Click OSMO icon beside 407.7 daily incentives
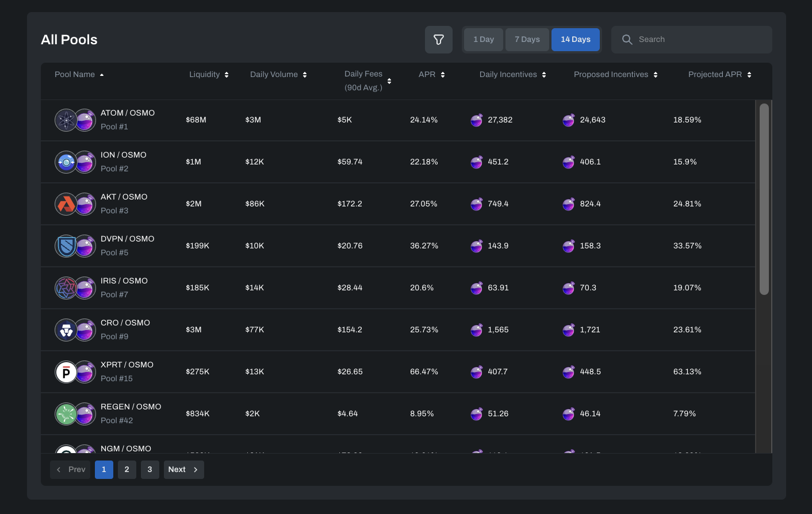 click(477, 372)
